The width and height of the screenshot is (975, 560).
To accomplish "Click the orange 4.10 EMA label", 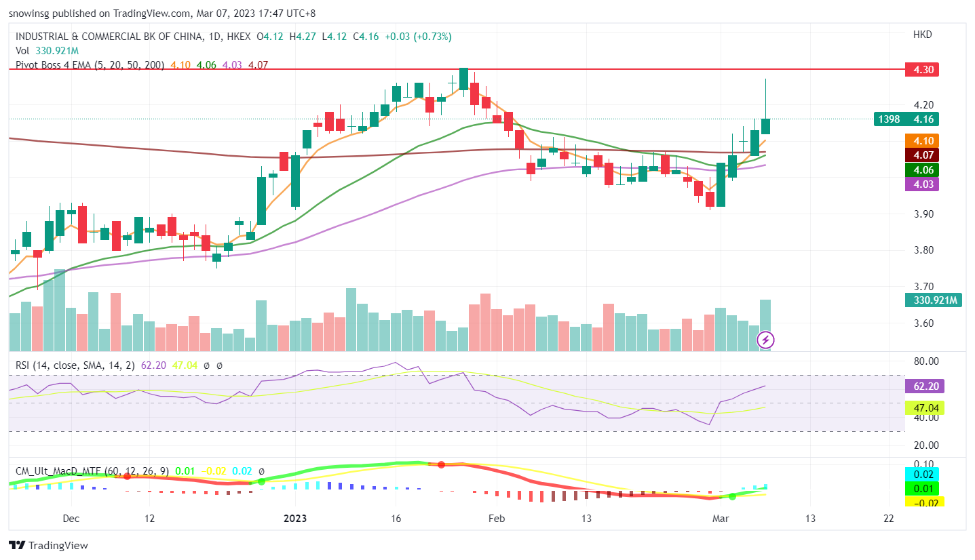I will 922,140.
